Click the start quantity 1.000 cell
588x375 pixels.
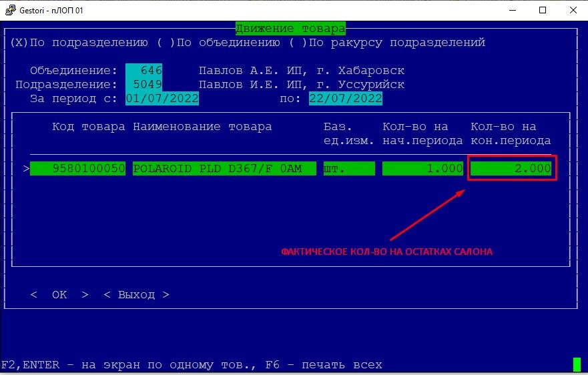(422, 168)
